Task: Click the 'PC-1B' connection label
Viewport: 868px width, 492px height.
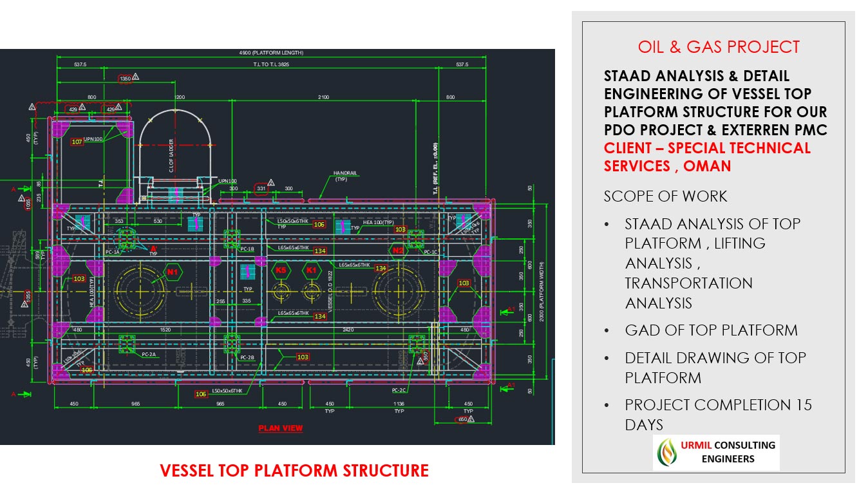Action: click(x=247, y=248)
